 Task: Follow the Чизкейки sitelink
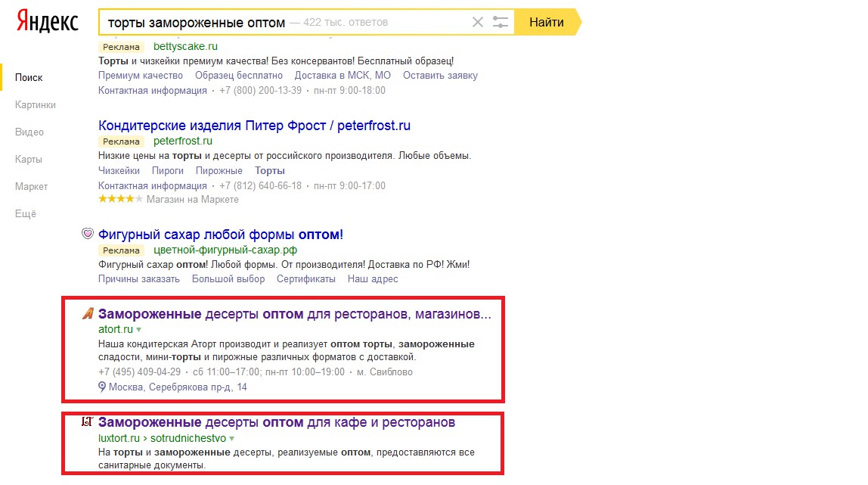click(119, 170)
